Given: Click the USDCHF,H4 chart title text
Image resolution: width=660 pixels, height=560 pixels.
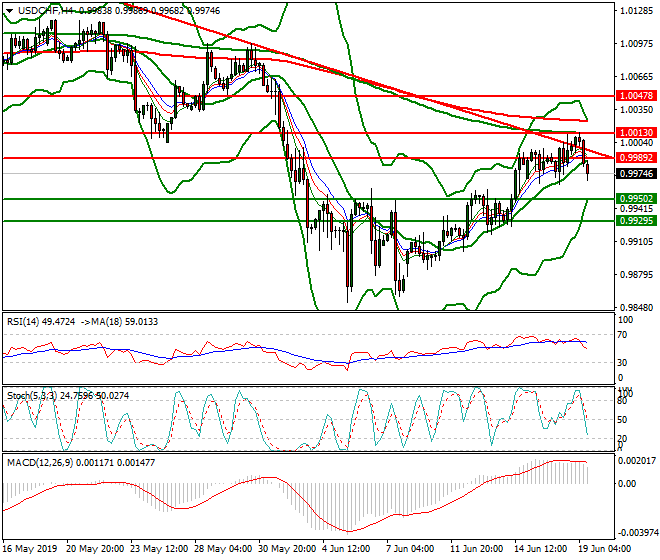Looking at the screenshot, I should pos(44,11).
